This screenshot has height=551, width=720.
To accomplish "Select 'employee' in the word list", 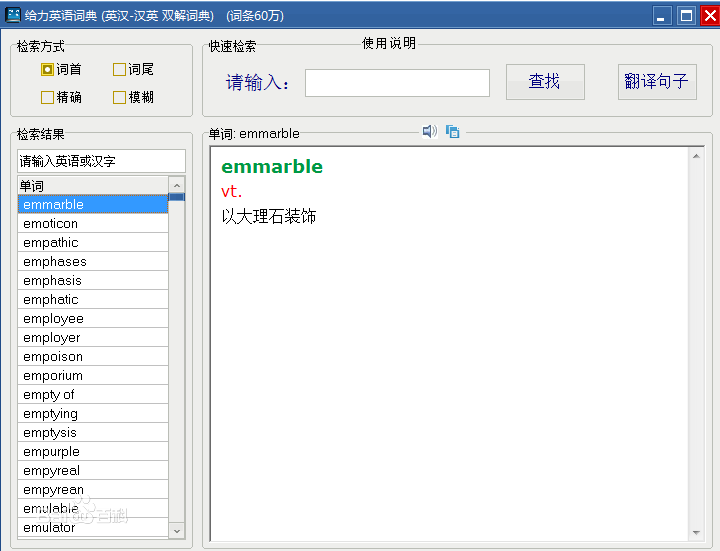I will tap(92, 319).
